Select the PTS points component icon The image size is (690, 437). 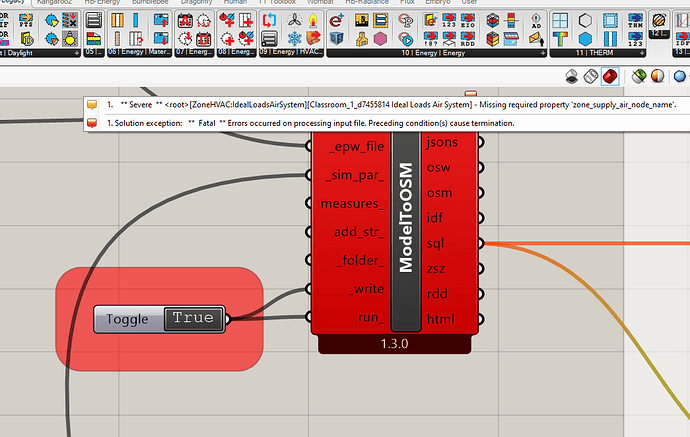[x=26, y=20]
